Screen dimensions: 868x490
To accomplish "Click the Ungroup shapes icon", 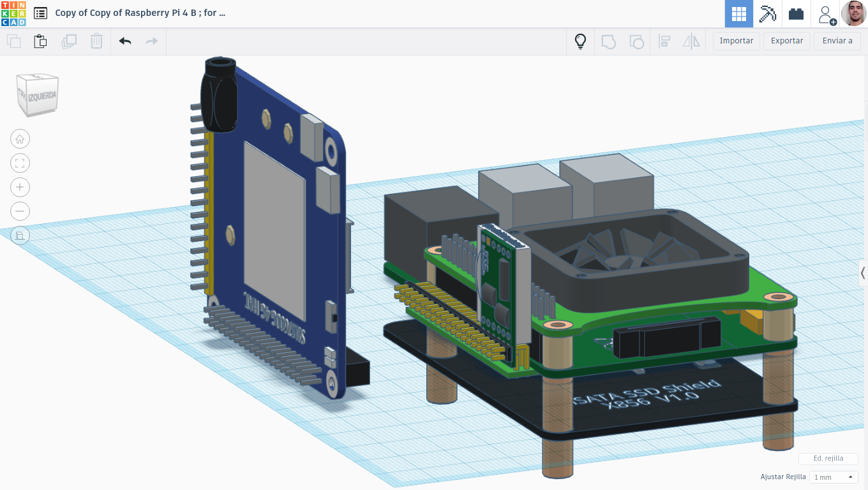I will coord(636,42).
